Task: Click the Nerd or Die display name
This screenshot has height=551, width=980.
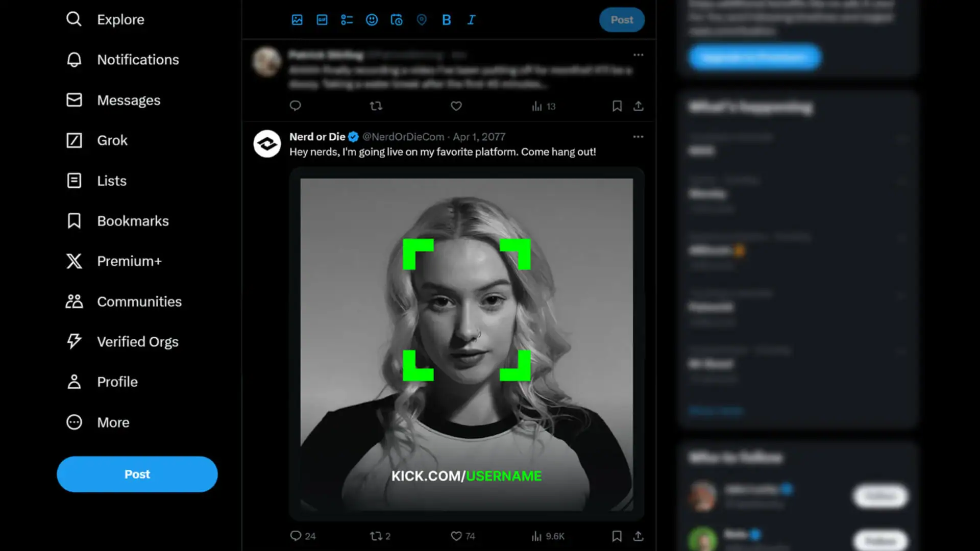Action: (317, 137)
